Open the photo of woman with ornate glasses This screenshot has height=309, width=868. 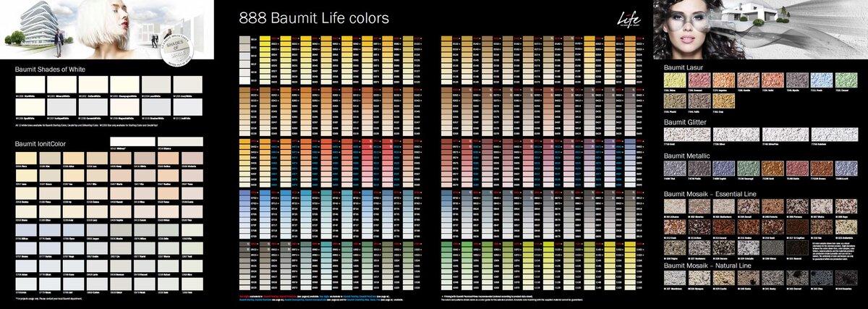tap(686, 29)
